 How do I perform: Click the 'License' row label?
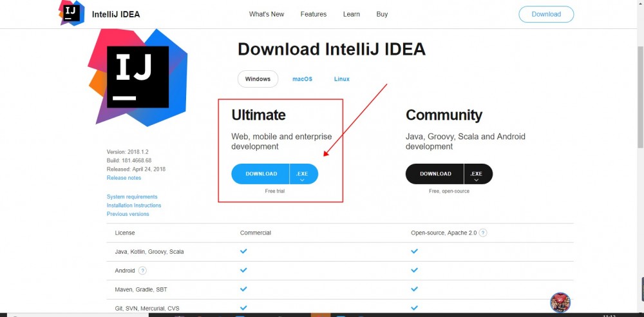tap(125, 233)
